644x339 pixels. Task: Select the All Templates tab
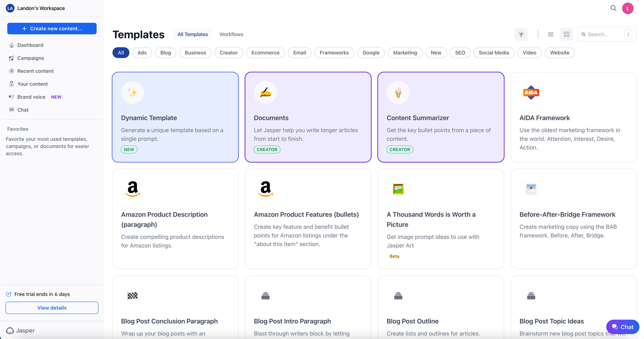click(193, 34)
